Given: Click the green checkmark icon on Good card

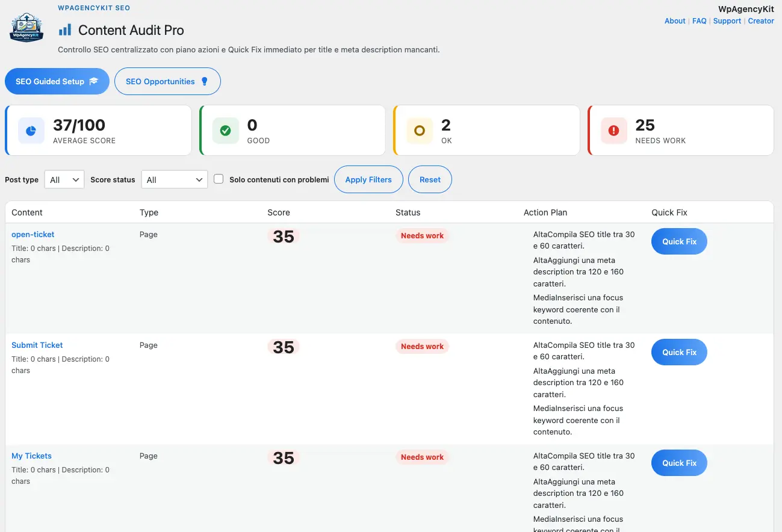Looking at the screenshot, I should tap(226, 131).
